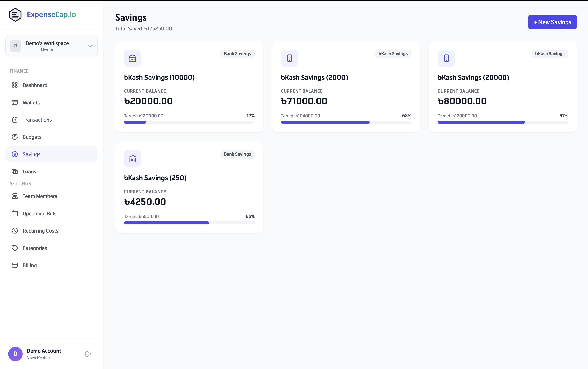Click the bank icon on bKash Savings (10000)

tap(133, 58)
